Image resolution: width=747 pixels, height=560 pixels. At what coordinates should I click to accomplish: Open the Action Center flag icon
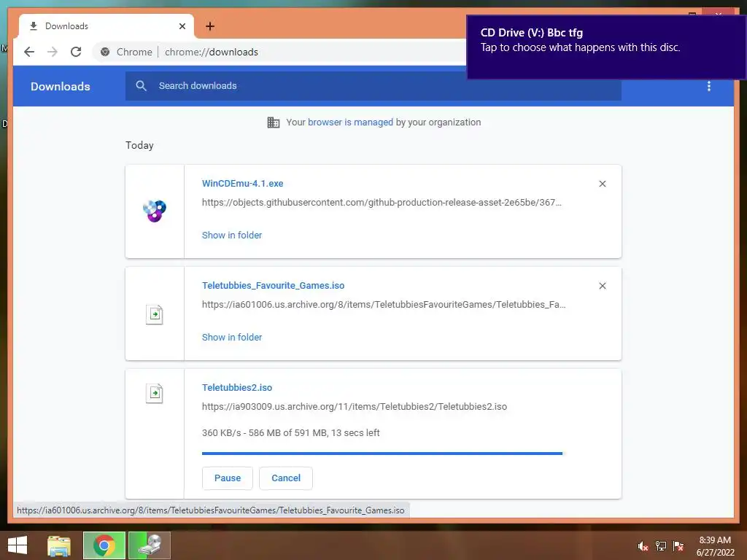point(678,546)
